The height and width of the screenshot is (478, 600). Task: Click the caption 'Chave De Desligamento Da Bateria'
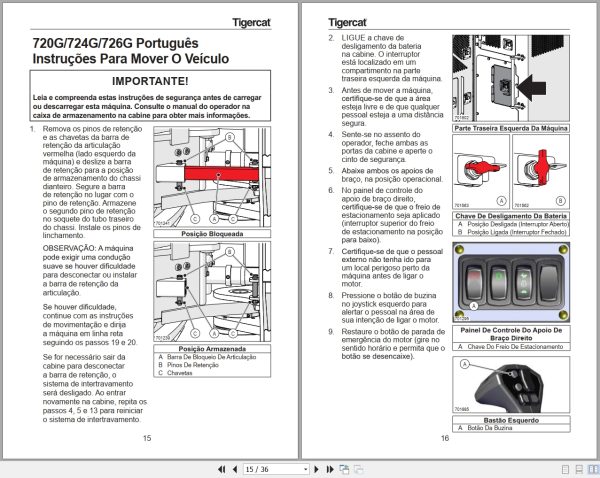click(511, 216)
